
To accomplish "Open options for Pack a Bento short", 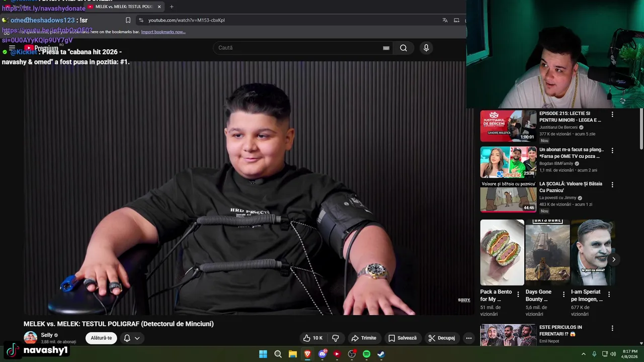I will click(518, 294).
